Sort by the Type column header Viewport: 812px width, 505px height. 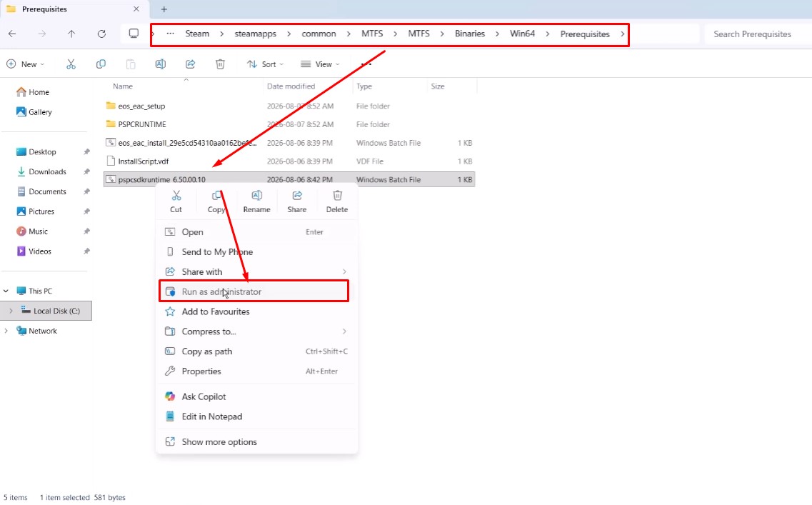point(364,86)
